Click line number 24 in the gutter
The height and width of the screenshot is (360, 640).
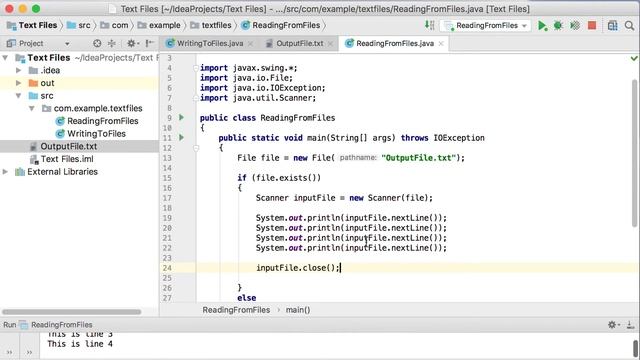pyautogui.click(x=167, y=268)
